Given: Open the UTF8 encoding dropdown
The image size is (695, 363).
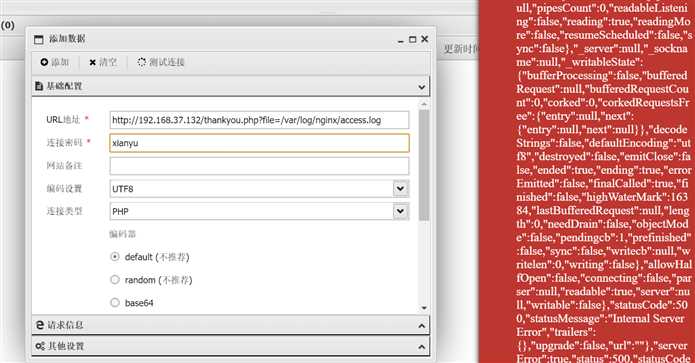Looking at the screenshot, I should (400, 189).
